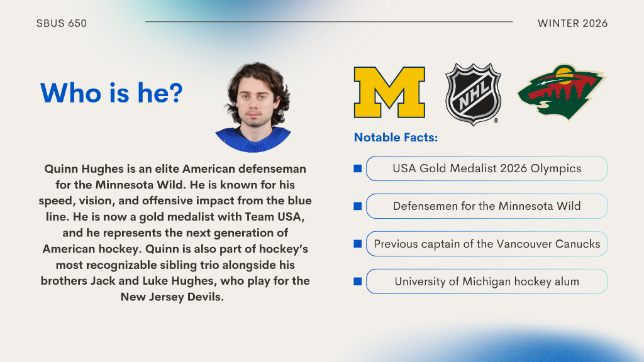Viewport: 644px width, 362px height.
Task: Select Previous captain of the Vancouver Canucks box
Action: click(487, 244)
